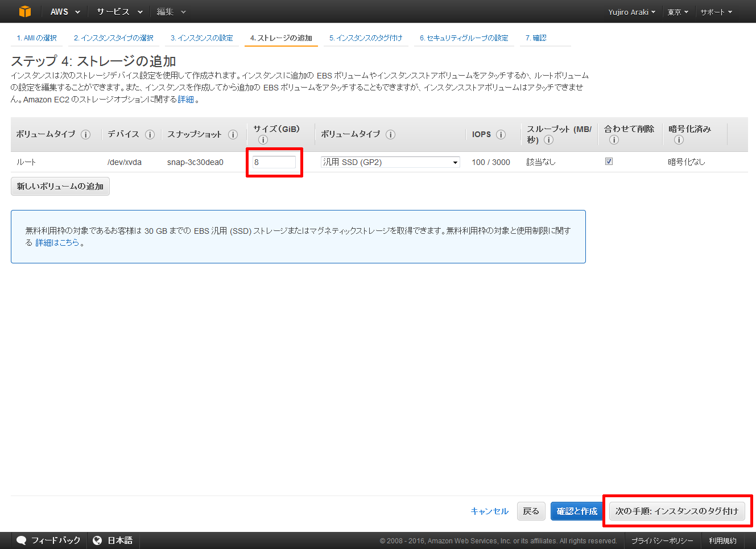Viewport: 756px width, 549px height.
Task: Open the サポート menu
Action: (716, 12)
